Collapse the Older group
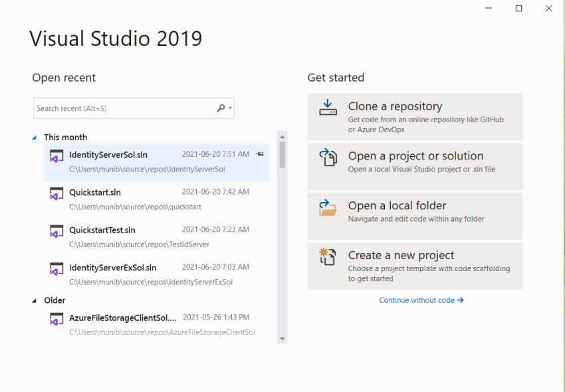Viewport: 565px width, 392px height. [x=33, y=300]
